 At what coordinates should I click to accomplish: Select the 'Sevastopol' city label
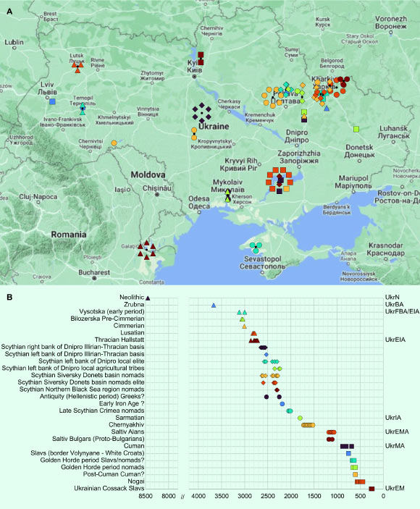pyautogui.click(x=263, y=258)
